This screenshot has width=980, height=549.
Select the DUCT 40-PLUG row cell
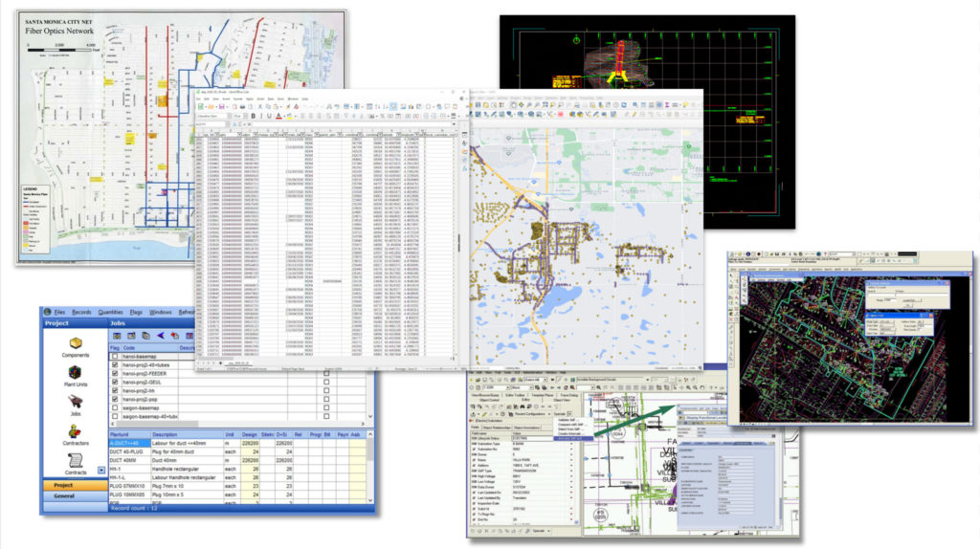[x=129, y=451]
